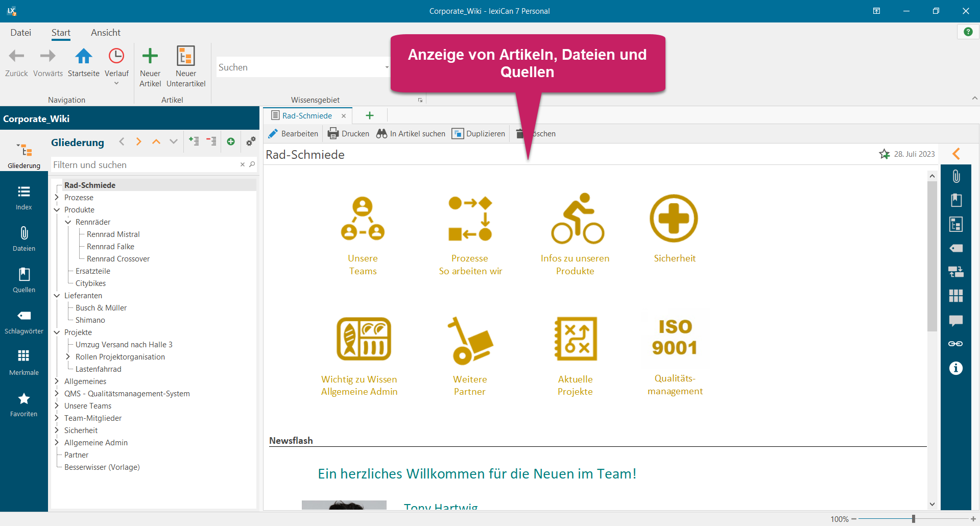This screenshot has height=526, width=980.
Task: Open the tags label icon in right panel
Action: point(956,248)
